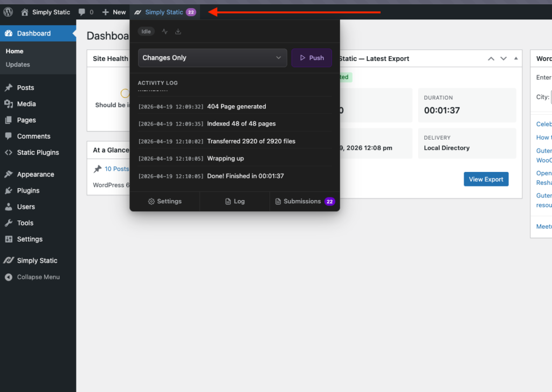Open Settings via the gear icon in panel footer
This screenshot has width=552, height=392.
coord(164,201)
